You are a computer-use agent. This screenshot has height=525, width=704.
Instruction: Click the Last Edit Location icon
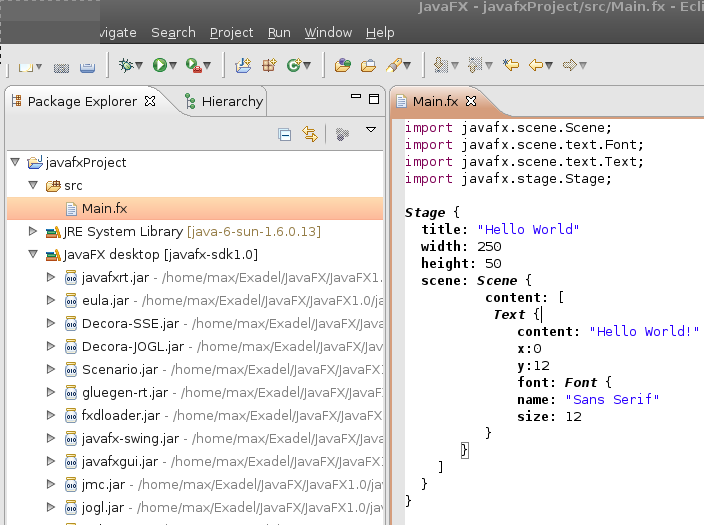click(x=510, y=66)
